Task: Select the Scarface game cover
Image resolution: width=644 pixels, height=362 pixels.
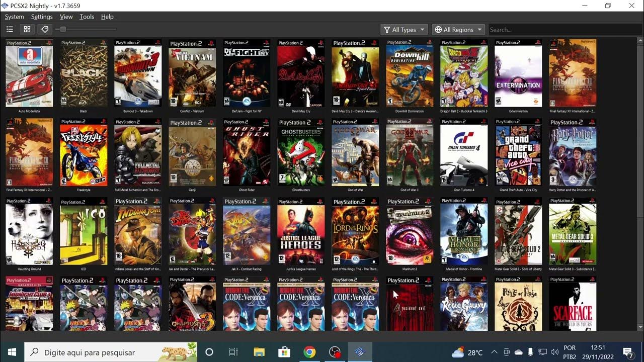Action: click(x=573, y=304)
